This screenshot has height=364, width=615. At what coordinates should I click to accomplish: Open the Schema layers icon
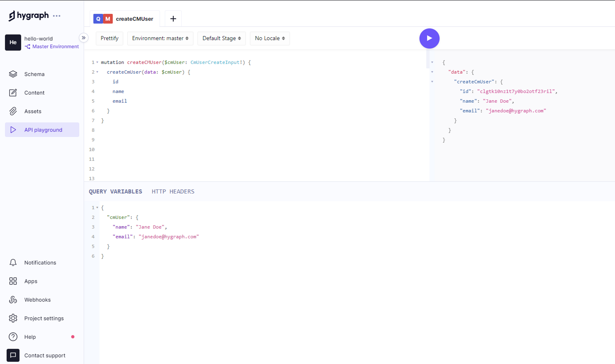[x=13, y=74]
